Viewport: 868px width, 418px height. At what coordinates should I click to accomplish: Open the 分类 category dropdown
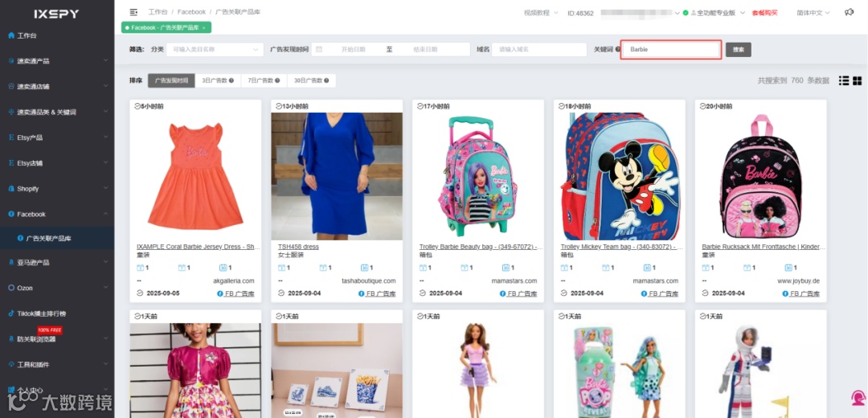(x=215, y=49)
